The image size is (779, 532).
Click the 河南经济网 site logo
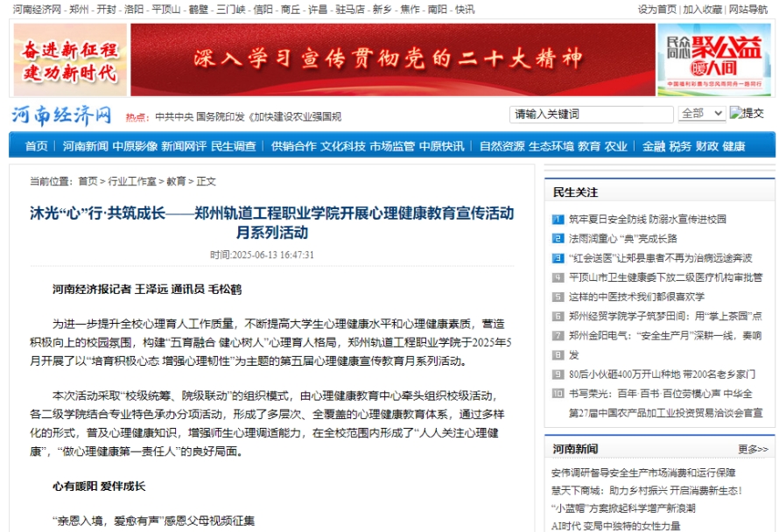(62, 115)
